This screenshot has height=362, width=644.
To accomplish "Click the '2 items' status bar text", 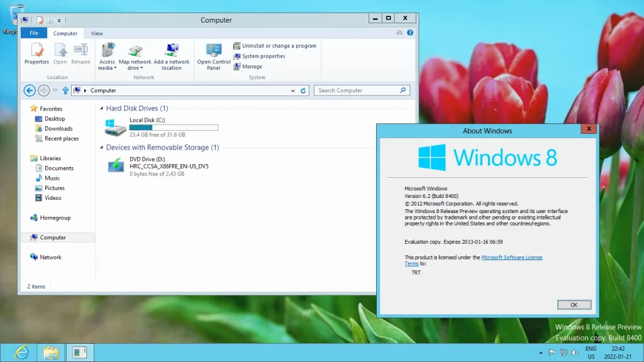I will 36,287.
